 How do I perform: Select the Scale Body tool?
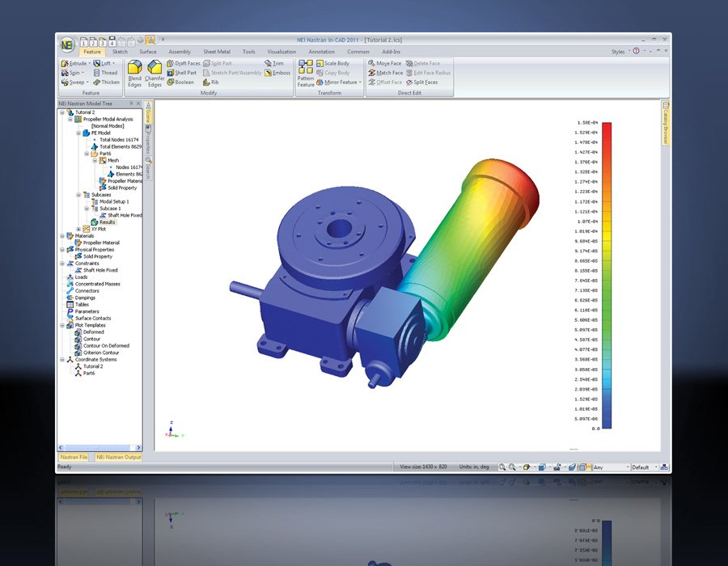point(333,63)
